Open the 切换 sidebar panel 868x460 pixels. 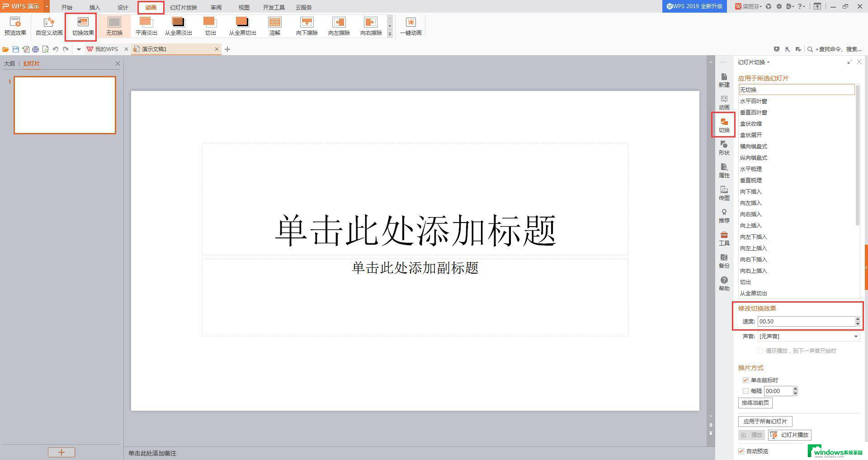click(724, 125)
